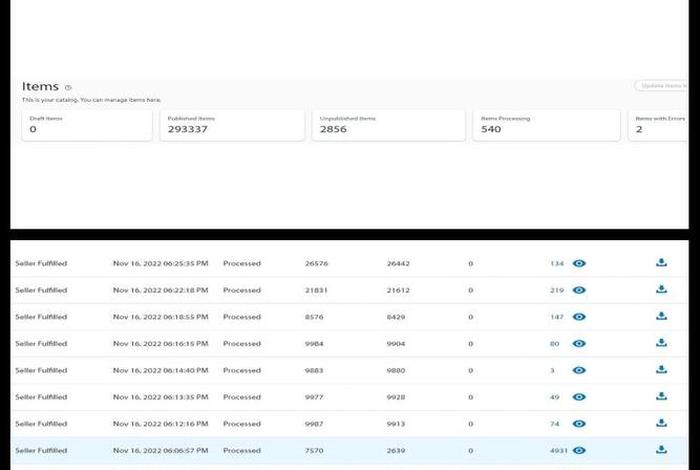This screenshot has width=700, height=470.
Task: Click the eye icon next to 219
Action: pos(579,290)
